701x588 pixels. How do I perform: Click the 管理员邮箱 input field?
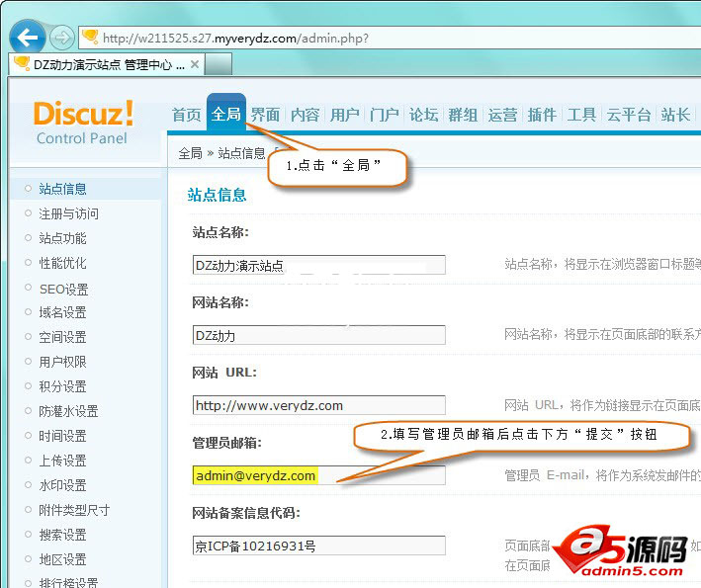pos(318,475)
